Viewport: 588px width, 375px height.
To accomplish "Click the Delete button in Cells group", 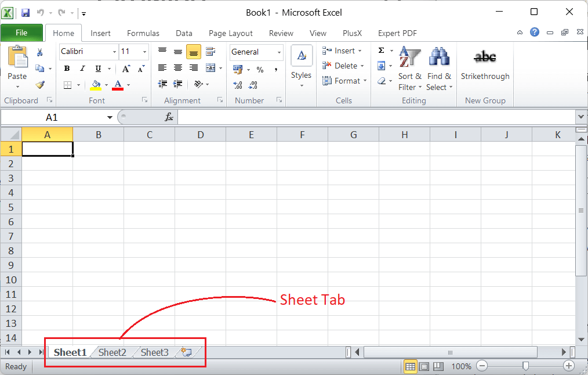I will 343,66.
